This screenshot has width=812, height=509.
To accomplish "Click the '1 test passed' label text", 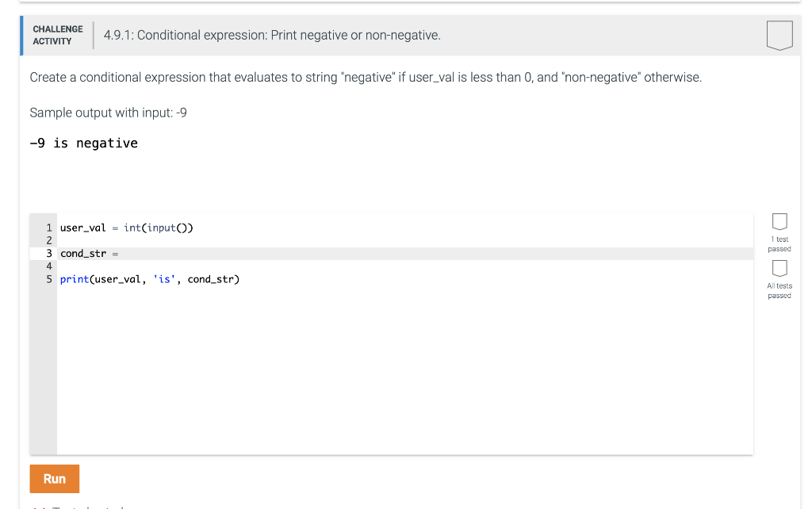I will pos(779,244).
